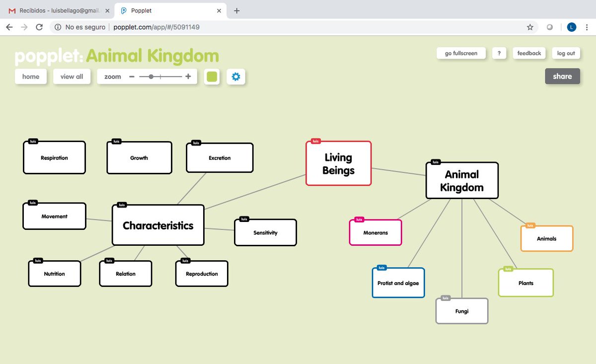Screen dimensions: 596x364
Task: Click the green color square in the toolbar
Action: click(212, 76)
